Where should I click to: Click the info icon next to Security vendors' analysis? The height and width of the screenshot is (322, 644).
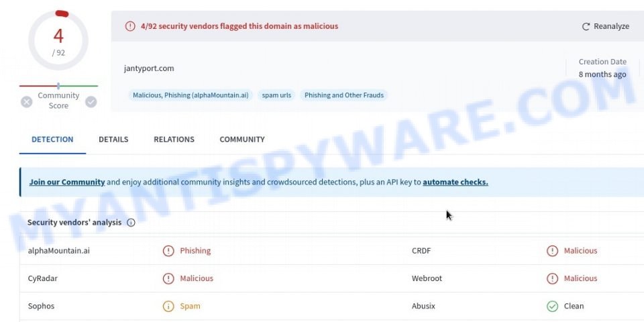(131, 223)
